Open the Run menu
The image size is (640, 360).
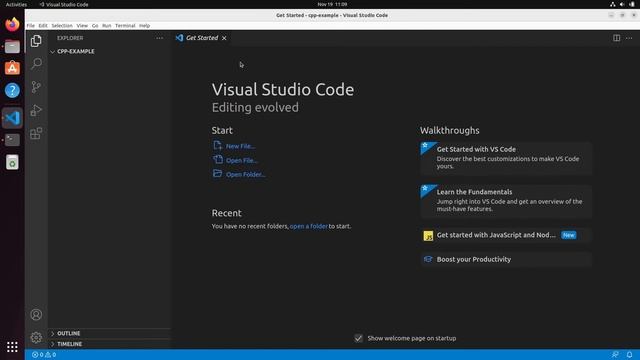(x=107, y=26)
